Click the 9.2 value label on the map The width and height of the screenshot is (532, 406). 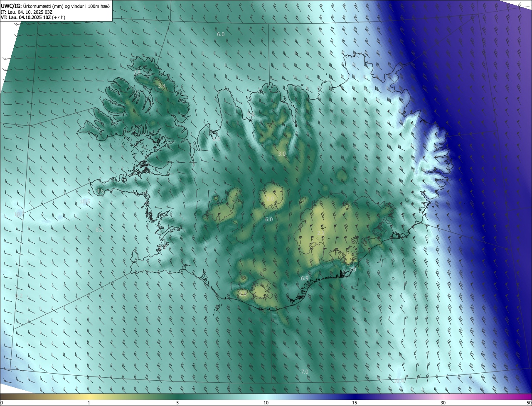click(x=19, y=296)
